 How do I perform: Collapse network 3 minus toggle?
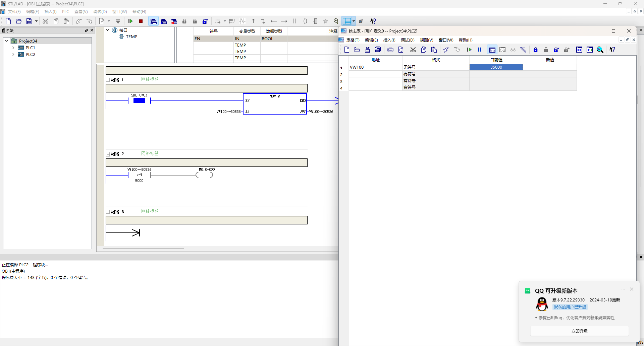coord(108,212)
